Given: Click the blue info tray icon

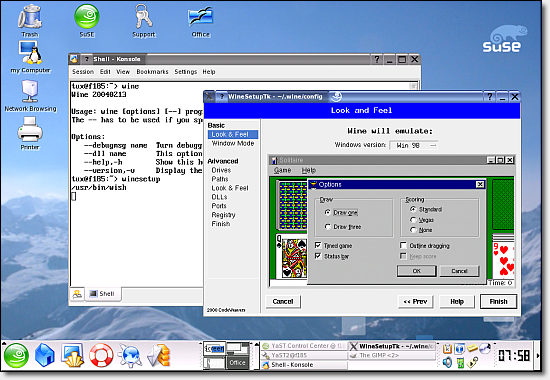Looking at the screenshot, I should coord(460,348).
